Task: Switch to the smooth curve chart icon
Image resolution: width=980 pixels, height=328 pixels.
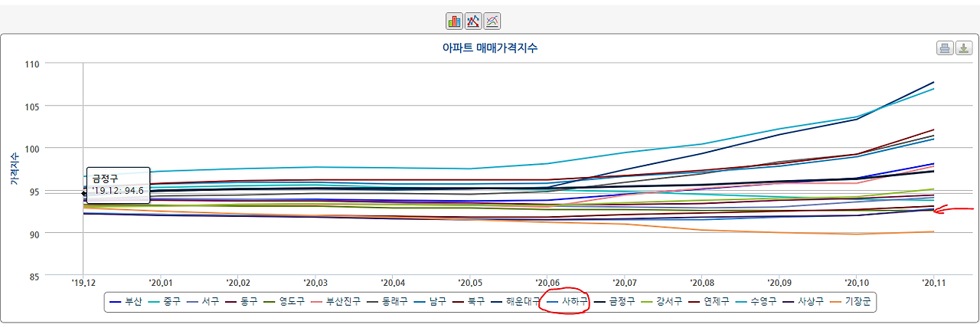Action: pyautogui.click(x=493, y=21)
